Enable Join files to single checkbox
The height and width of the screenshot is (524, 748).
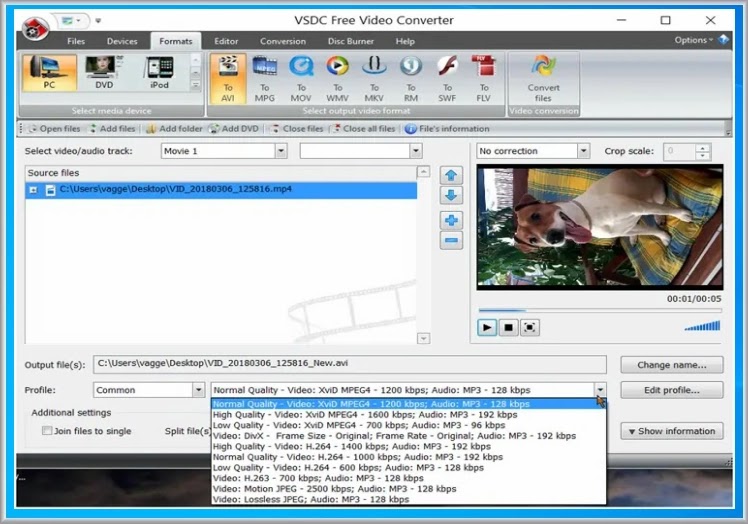coord(47,430)
